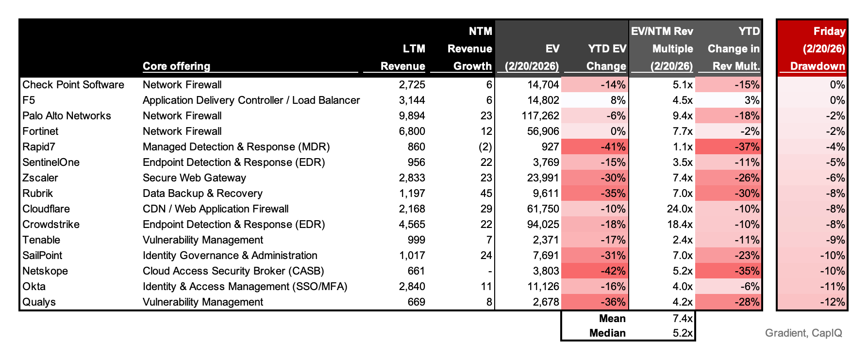868x357 pixels.
Task: Select the Rubrik company name
Action: tap(37, 193)
